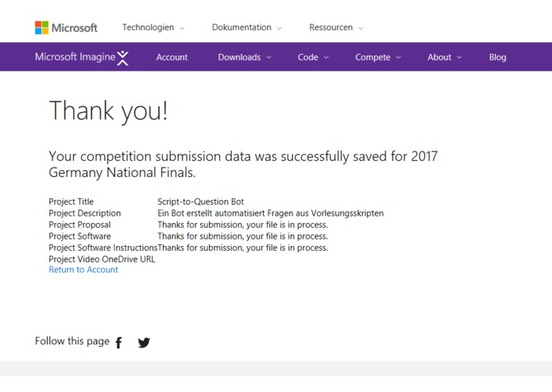The width and height of the screenshot is (552, 392).
Task: Expand the Technologien dropdown
Action: [x=153, y=28]
